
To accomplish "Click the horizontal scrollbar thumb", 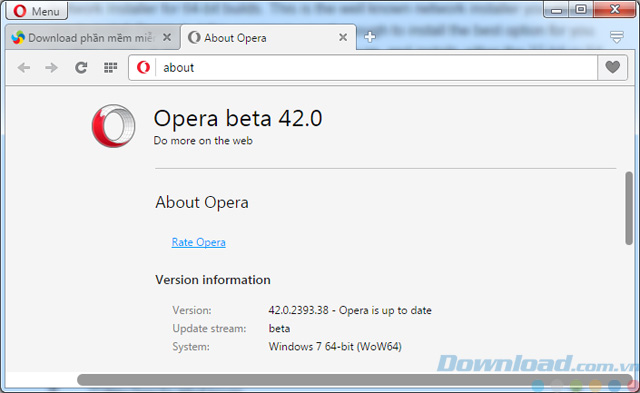I will click(x=354, y=380).
